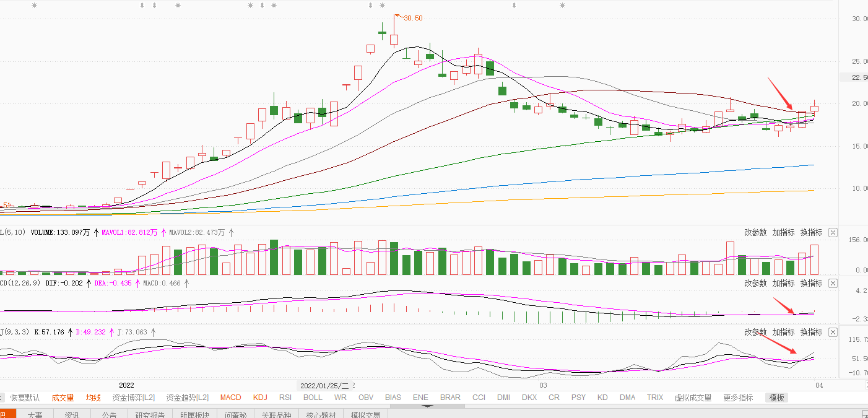Select CR in the indicator bar
868x418 pixels.
pos(554,398)
